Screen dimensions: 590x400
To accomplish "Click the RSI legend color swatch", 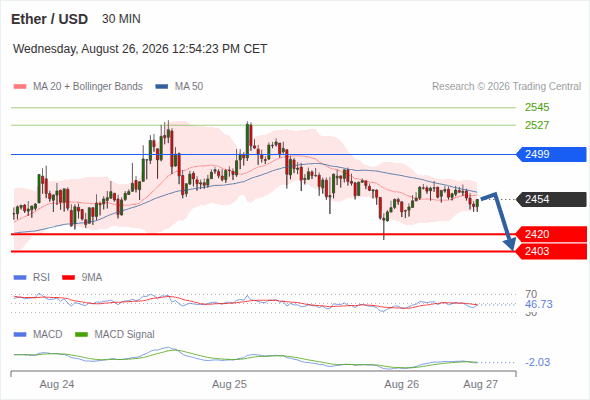I will [20, 278].
